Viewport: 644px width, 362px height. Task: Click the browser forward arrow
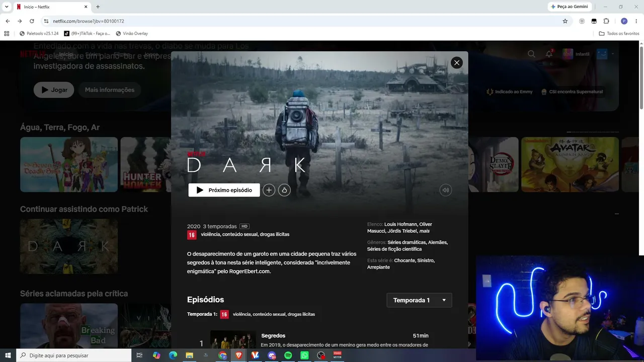(x=20, y=21)
